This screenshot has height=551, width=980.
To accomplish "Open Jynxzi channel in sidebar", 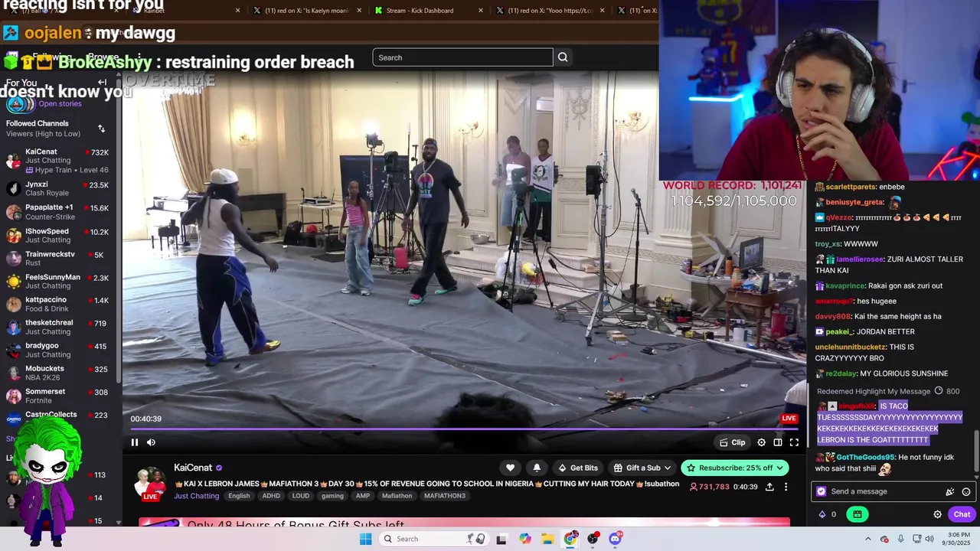I will (58, 188).
